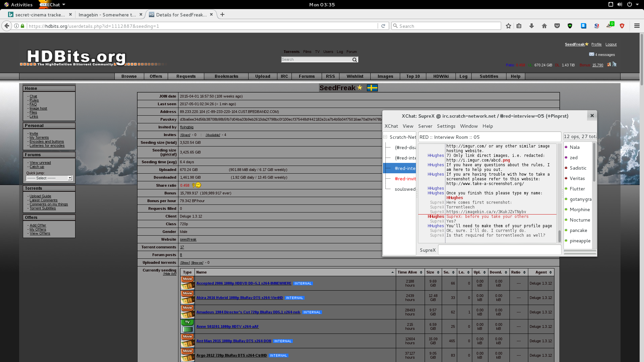Sort seeding table by Se. column
This screenshot has width=644, height=362.
449,272
